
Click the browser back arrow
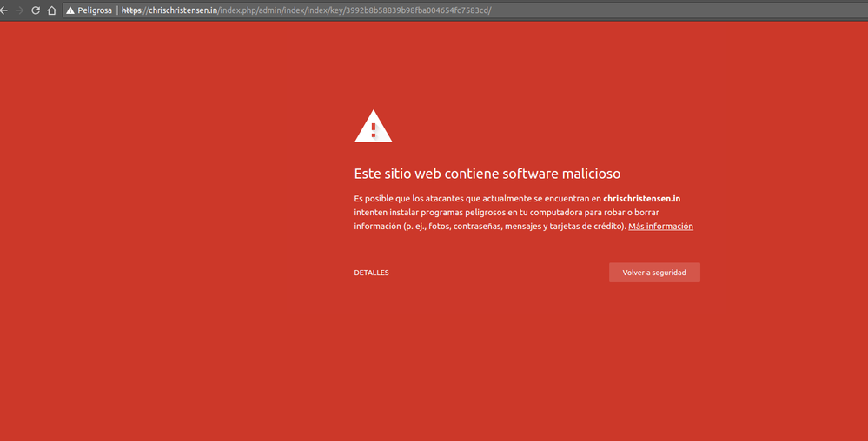click(x=4, y=10)
